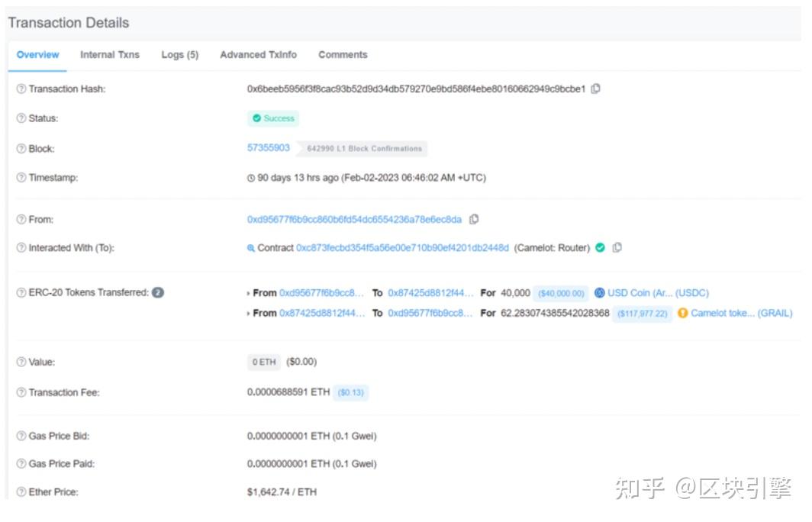Click the tokens transferred count badge
The width and height of the screenshot is (812, 522).
[158, 292]
